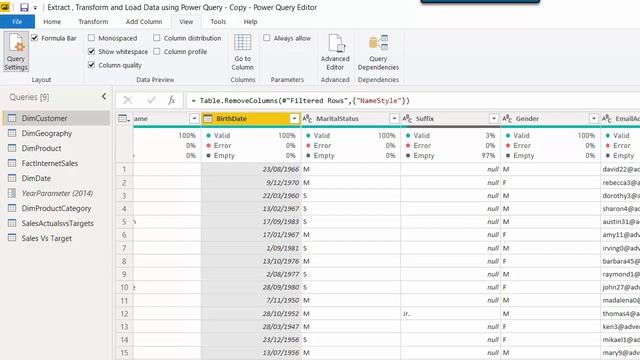Viewport: 640px width, 360px height.
Task: Open the Query Settings pane
Action: point(16,51)
